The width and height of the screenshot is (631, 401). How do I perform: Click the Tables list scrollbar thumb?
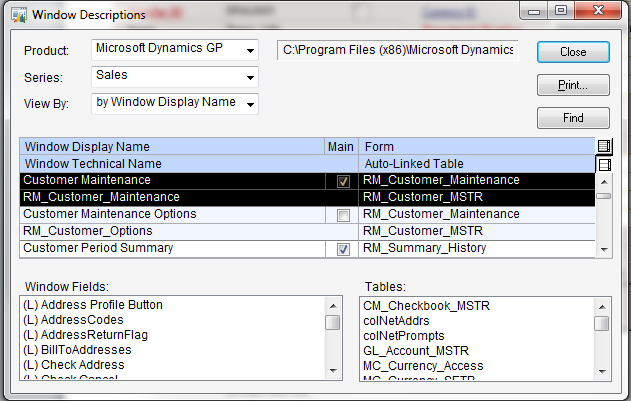[x=602, y=323]
